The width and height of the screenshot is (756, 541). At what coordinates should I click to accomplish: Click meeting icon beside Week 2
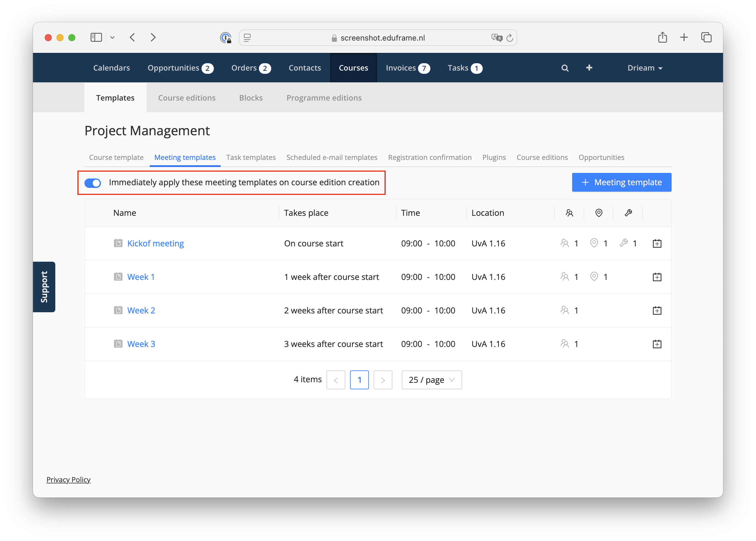(118, 310)
